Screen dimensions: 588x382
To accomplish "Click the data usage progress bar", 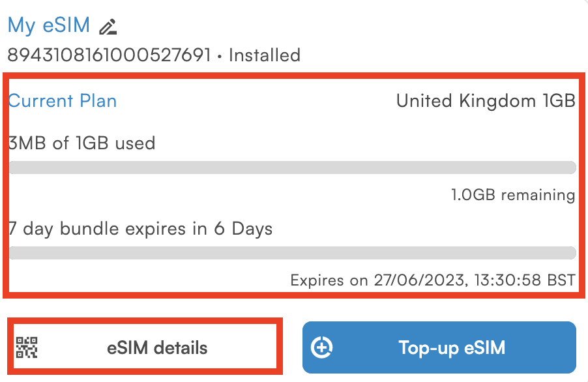I will (x=292, y=168).
